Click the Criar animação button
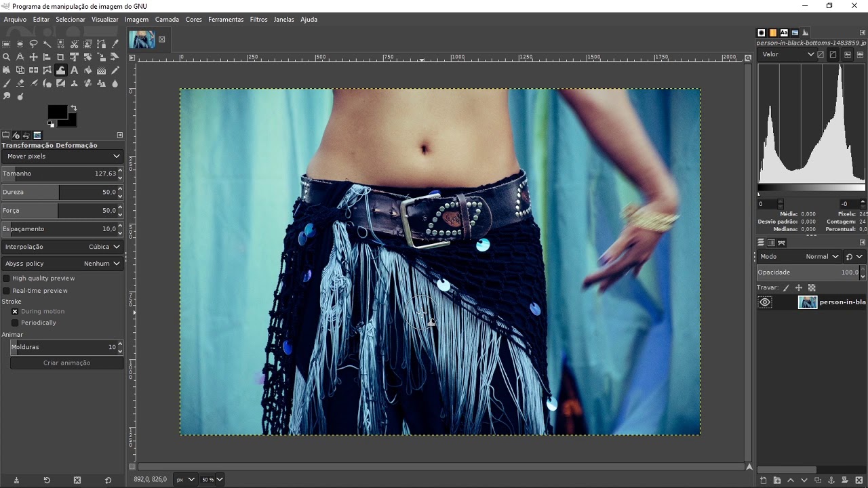 pyautogui.click(x=66, y=363)
